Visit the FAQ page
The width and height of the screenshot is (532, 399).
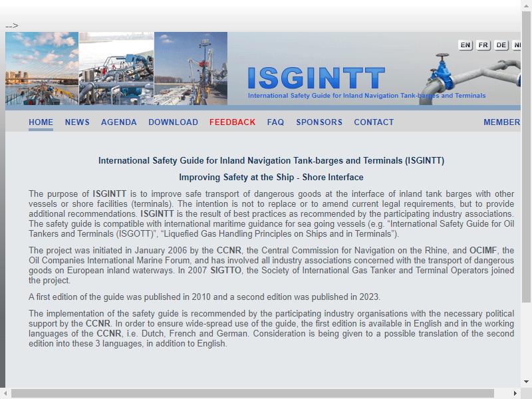point(275,122)
